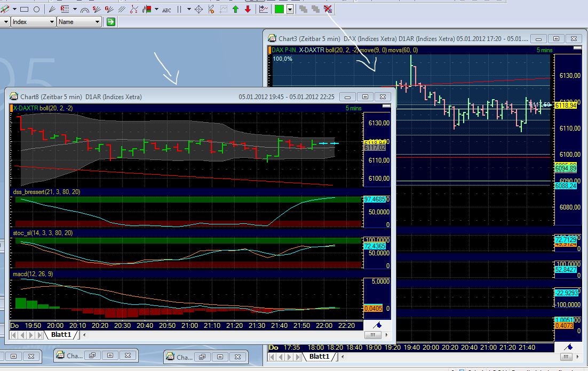Screen dimensions: 588x371
Task: Click Chart8 horizontal scrollbar thumb
Action: click(x=372, y=335)
